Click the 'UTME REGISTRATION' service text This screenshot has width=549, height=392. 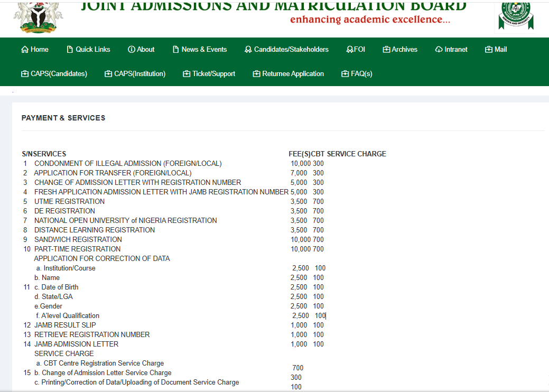69,202
